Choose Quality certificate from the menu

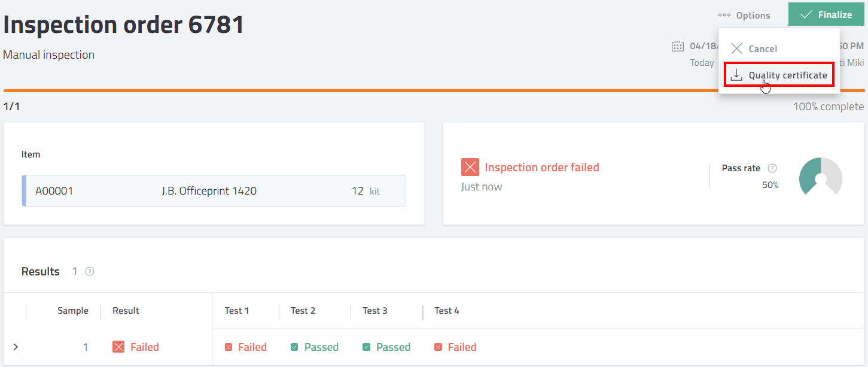click(x=787, y=75)
